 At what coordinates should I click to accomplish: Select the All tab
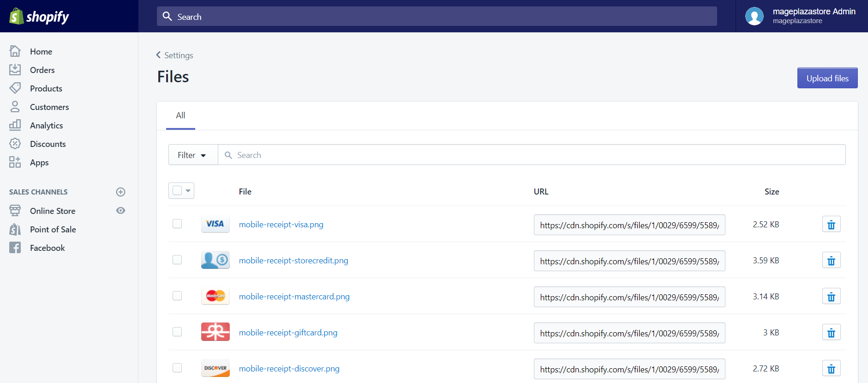click(180, 116)
